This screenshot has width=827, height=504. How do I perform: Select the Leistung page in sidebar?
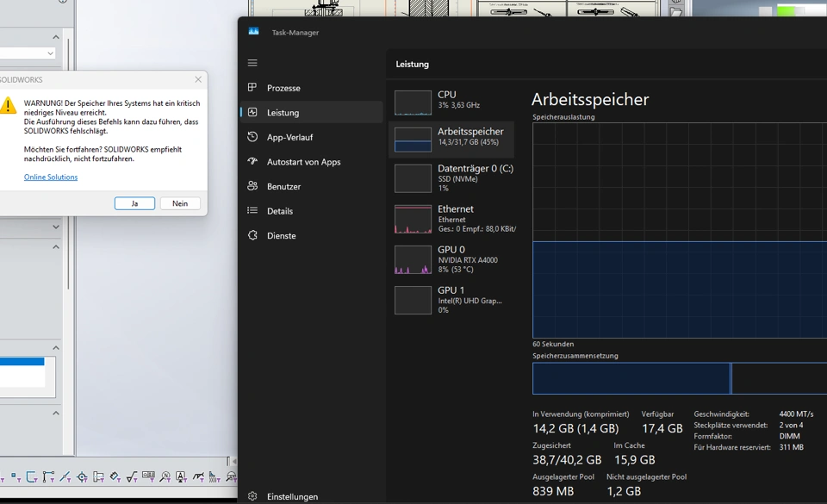click(311, 112)
